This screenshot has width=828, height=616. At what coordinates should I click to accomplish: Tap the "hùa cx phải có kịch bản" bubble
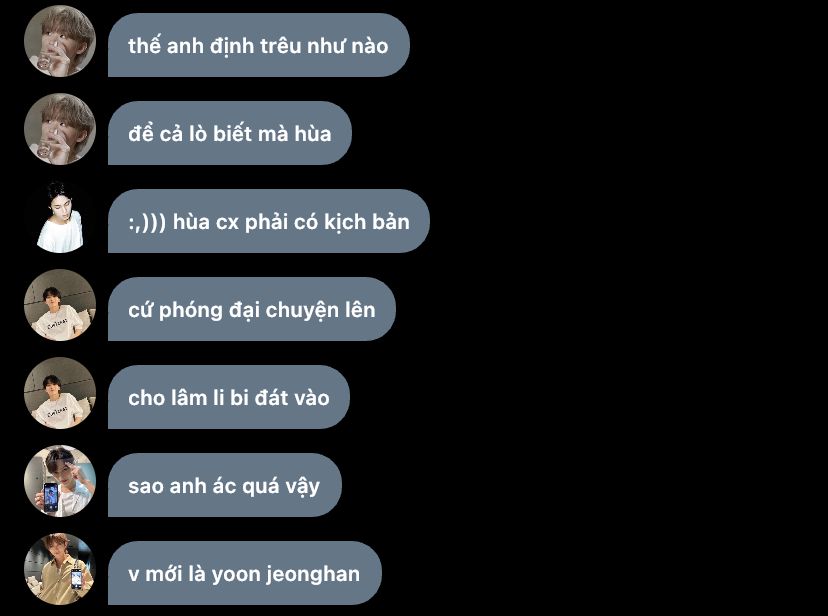click(x=269, y=221)
